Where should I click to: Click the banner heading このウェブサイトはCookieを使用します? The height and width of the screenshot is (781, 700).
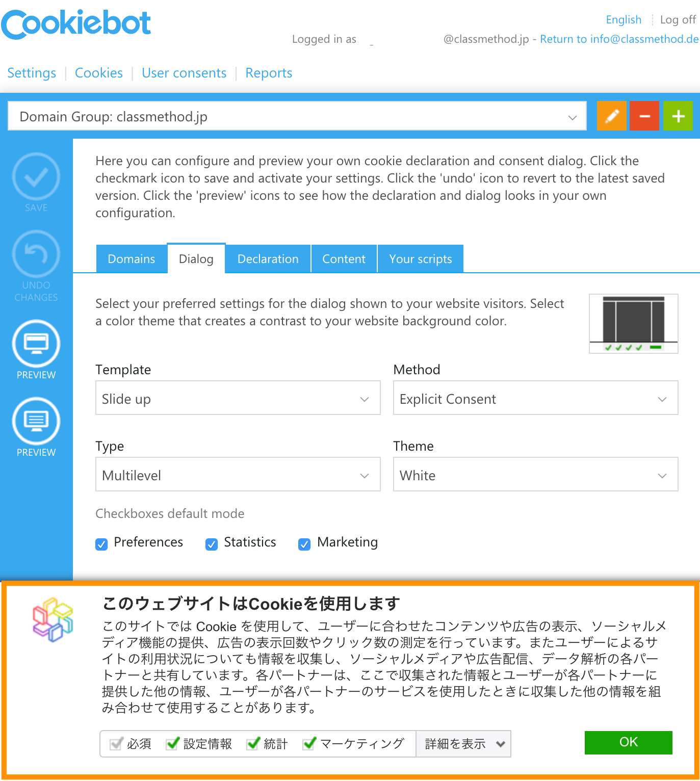point(251,604)
